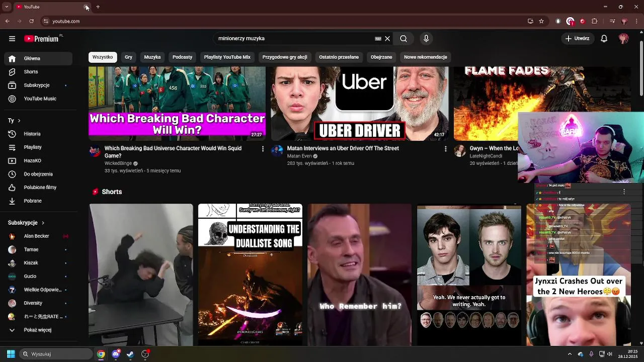Open the Gucio channel subscription
This screenshot has height=362, width=644.
coord(38,277)
